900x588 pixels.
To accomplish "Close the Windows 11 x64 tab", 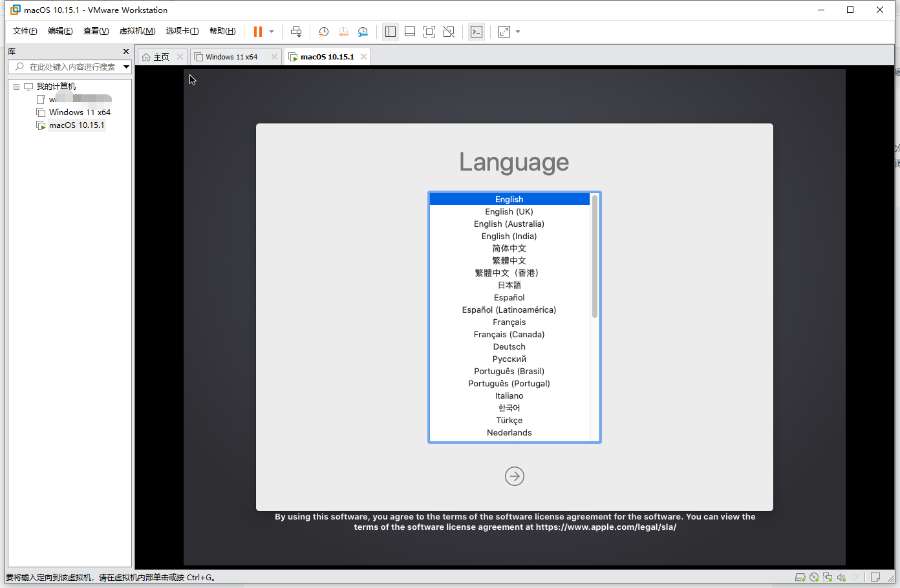I will point(274,57).
